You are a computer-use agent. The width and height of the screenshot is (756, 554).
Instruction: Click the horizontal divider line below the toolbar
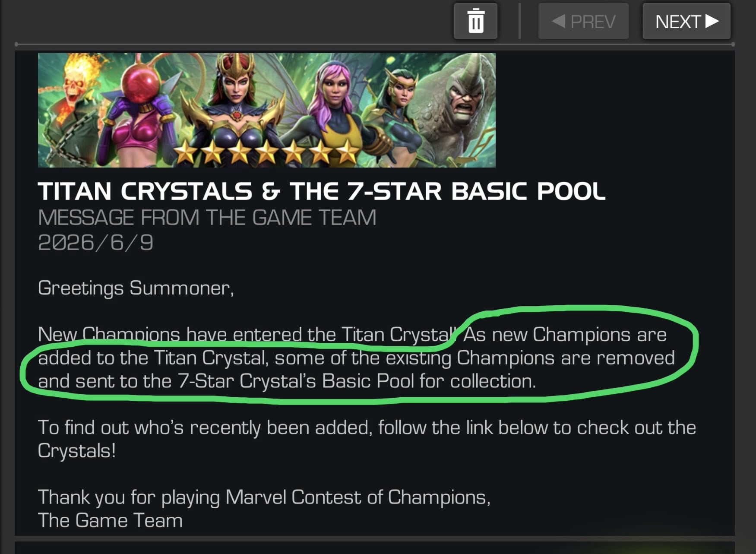[x=374, y=44]
